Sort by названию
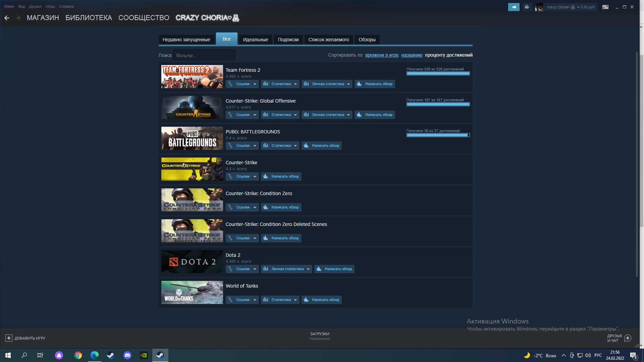This screenshot has width=644, height=362. 412,55
